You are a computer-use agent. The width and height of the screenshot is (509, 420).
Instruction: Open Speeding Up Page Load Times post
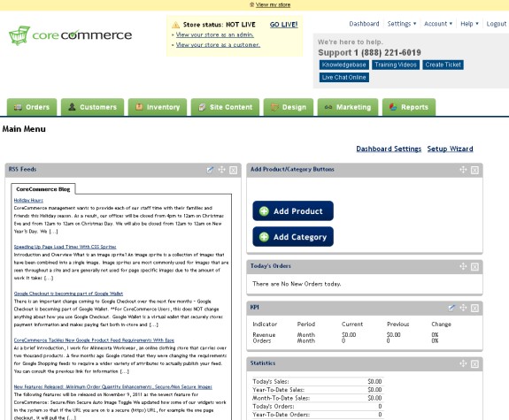tap(65, 247)
